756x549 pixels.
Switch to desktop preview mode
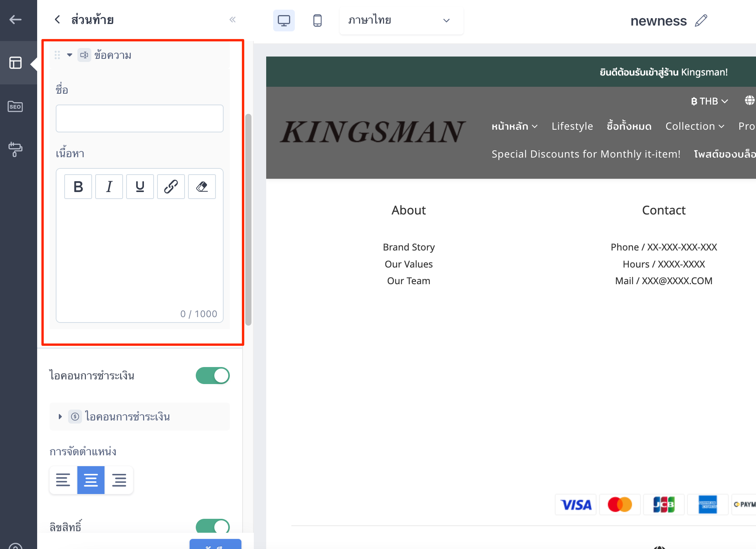point(284,21)
